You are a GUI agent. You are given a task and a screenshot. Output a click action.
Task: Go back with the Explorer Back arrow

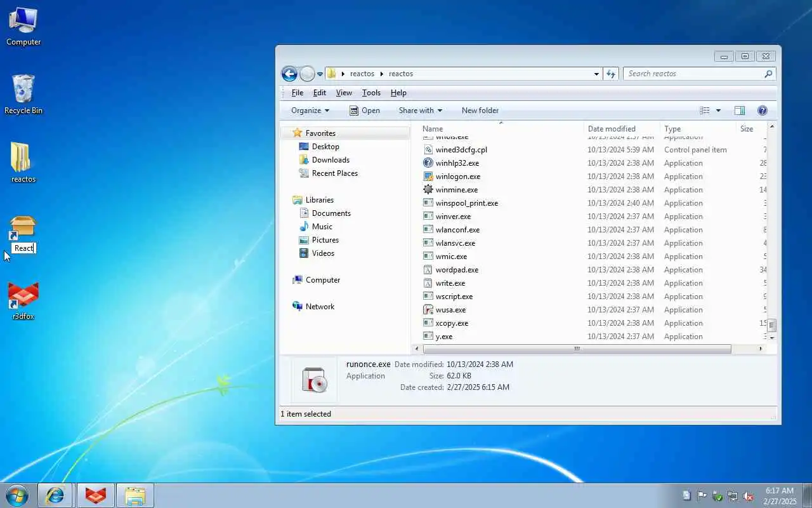[289, 74]
